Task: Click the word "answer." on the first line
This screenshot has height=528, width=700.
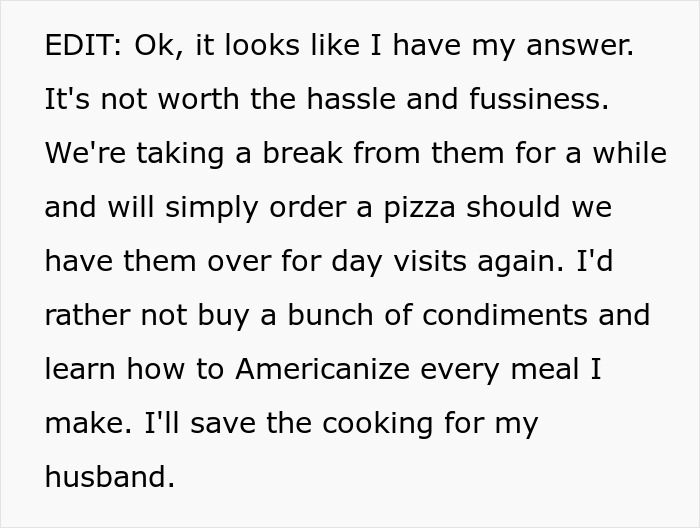Action: (x=580, y=46)
